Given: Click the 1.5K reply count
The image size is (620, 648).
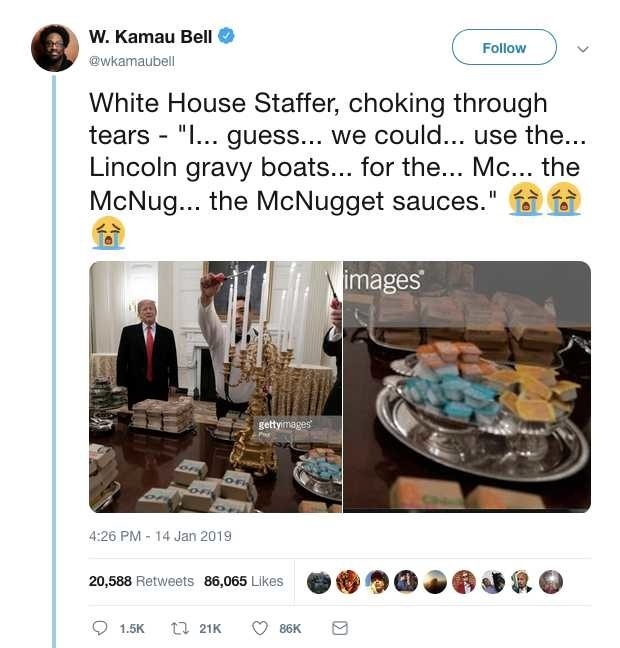Looking at the screenshot, I should pos(132,628).
